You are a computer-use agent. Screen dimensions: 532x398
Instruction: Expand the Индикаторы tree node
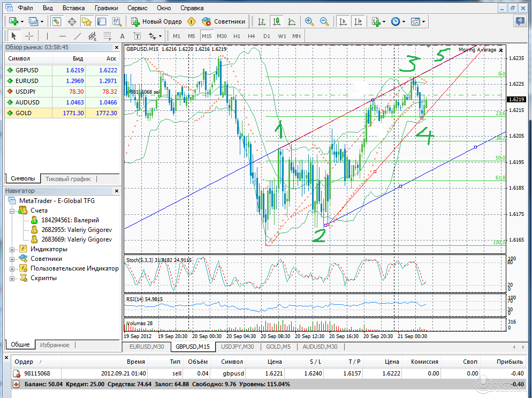(x=12, y=249)
